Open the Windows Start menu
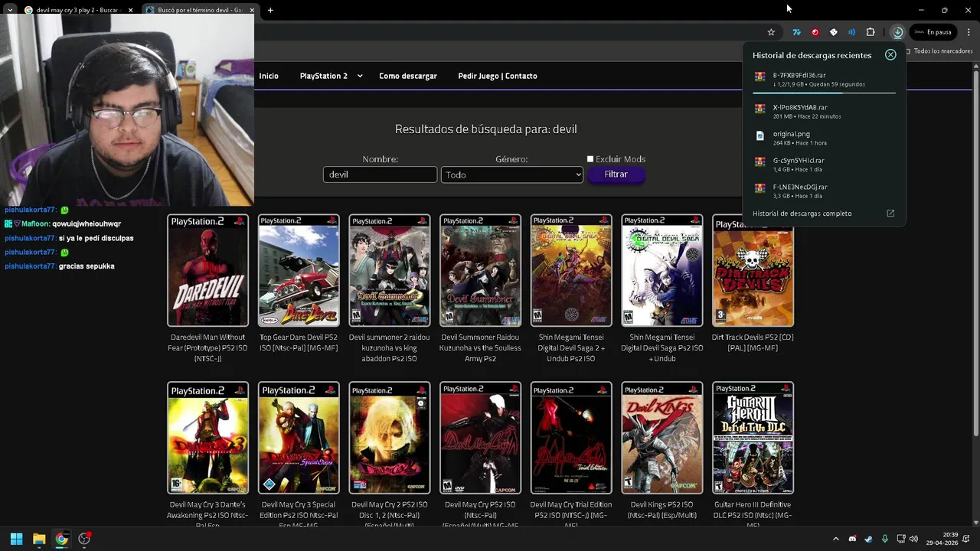This screenshot has width=980, height=551. 16,539
